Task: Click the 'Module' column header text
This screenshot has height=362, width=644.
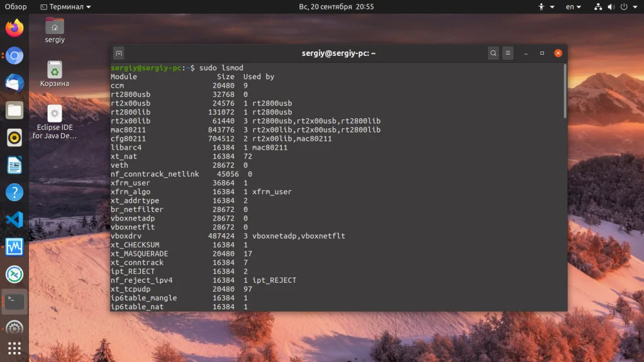Action: (124, 77)
